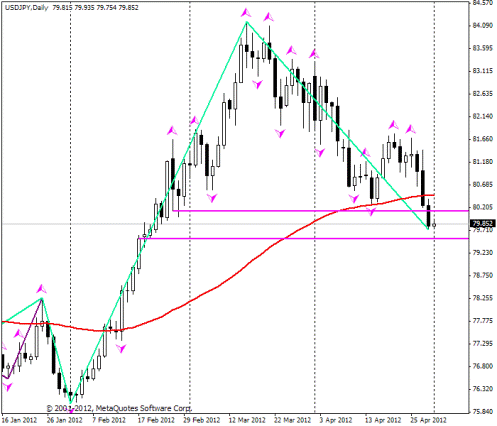Viewport: 497px width, 426px height.
Task: Click the up fractal arrow above the late January peak
Action: [x=41, y=289]
